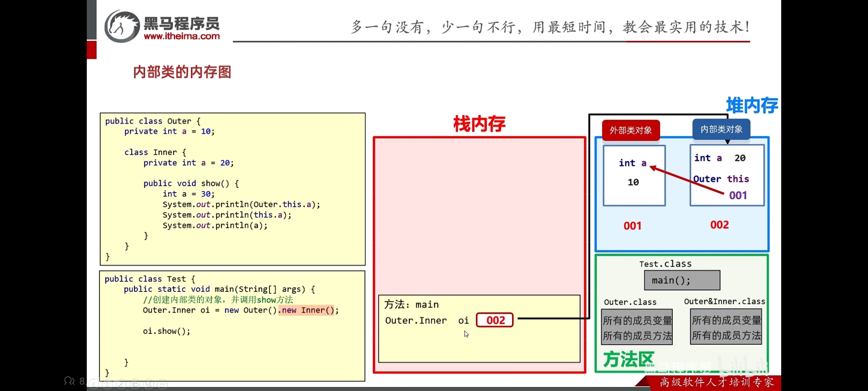Click the magnifier zoom icon

click(x=149, y=384)
